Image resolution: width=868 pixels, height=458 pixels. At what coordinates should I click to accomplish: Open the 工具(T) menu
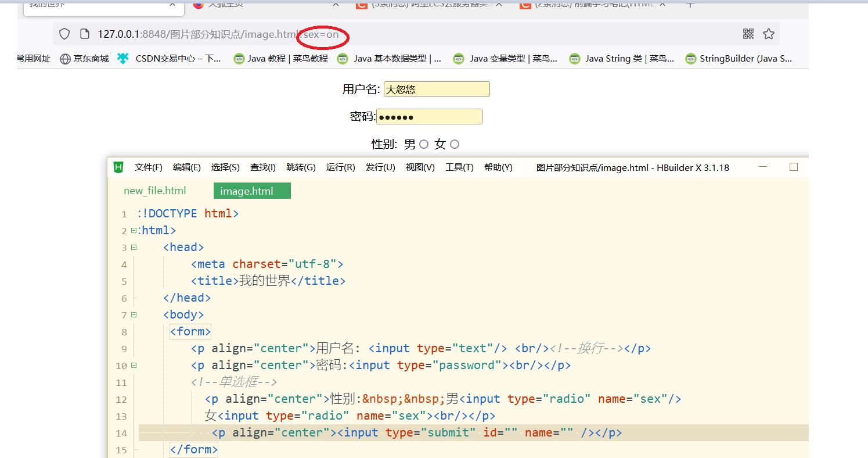(459, 167)
